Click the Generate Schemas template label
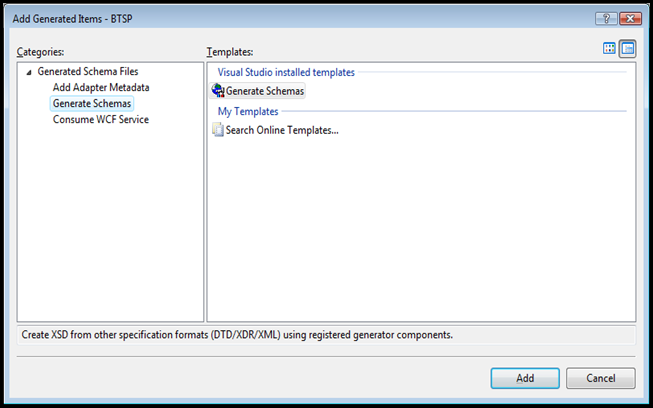Viewport: 653px width, 408px height. 265,91
